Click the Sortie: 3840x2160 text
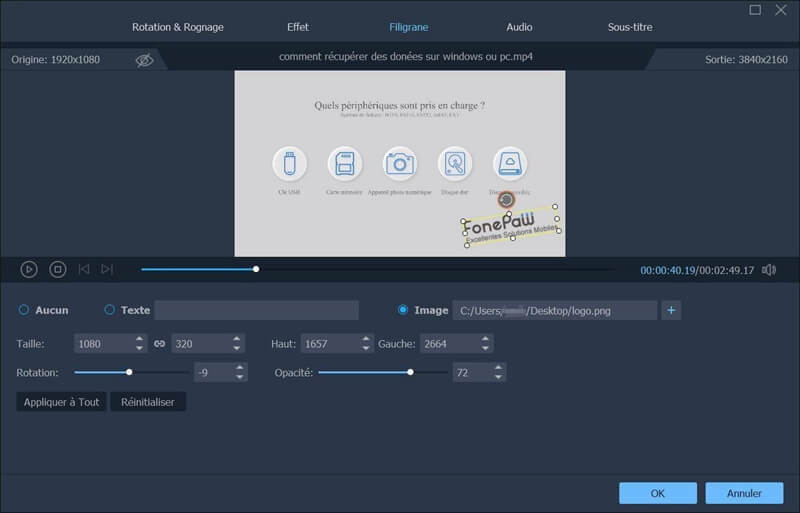This screenshot has width=800, height=513. click(746, 60)
